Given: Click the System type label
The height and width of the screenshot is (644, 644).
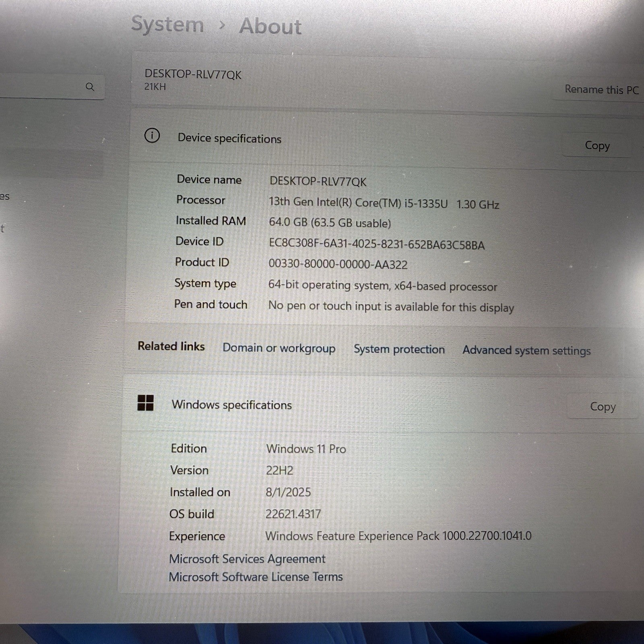Looking at the screenshot, I should [x=205, y=283].
